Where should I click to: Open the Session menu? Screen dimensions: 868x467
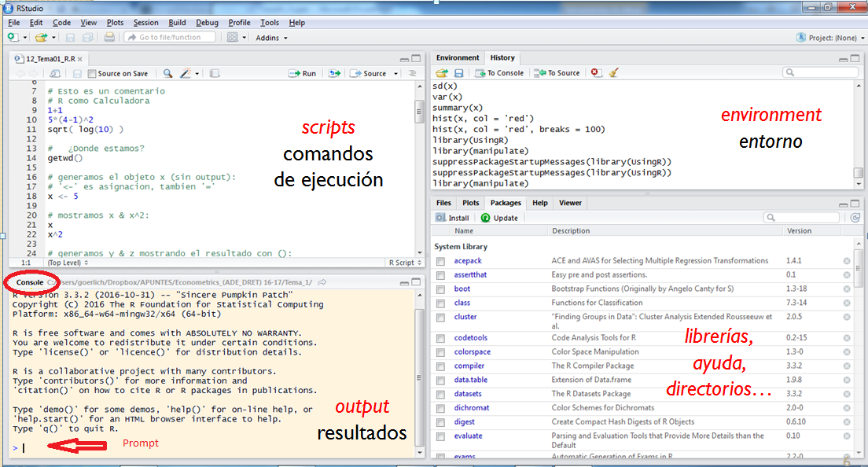145,23
